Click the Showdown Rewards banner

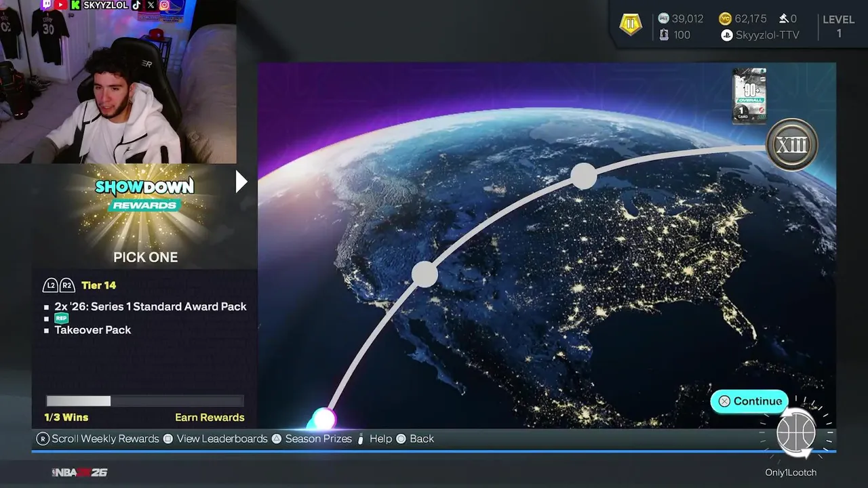coord(144,195)
